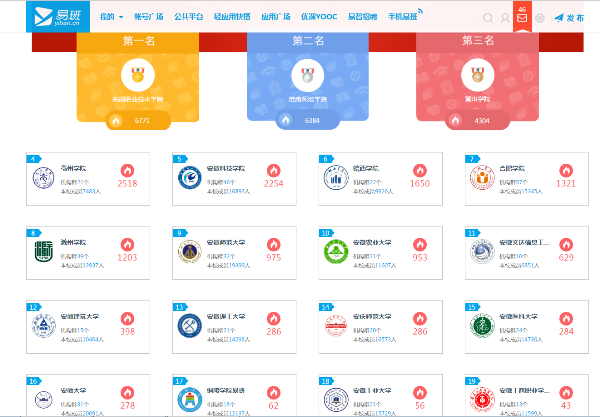Click the paper plane publish button
600x417 pixels.
569,18
